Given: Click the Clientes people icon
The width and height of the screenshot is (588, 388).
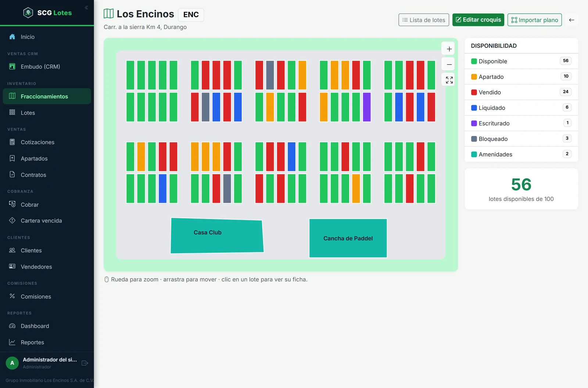Looking at the screenshot, I should click(12, 250).
